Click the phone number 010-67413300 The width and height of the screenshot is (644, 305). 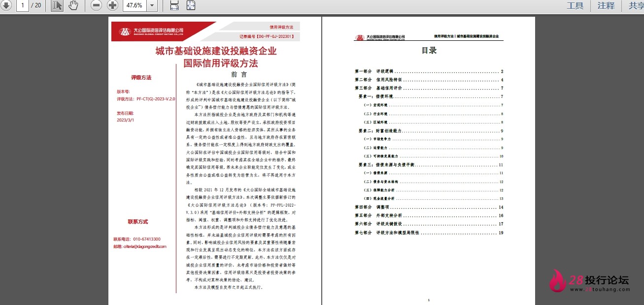pyautogui.click(x=146, y=239)
